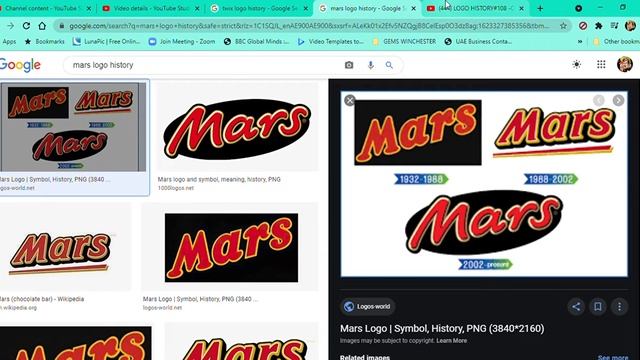Click Learn More copyright link
This screenshot has height=360, width=640.
click(451, 341)
